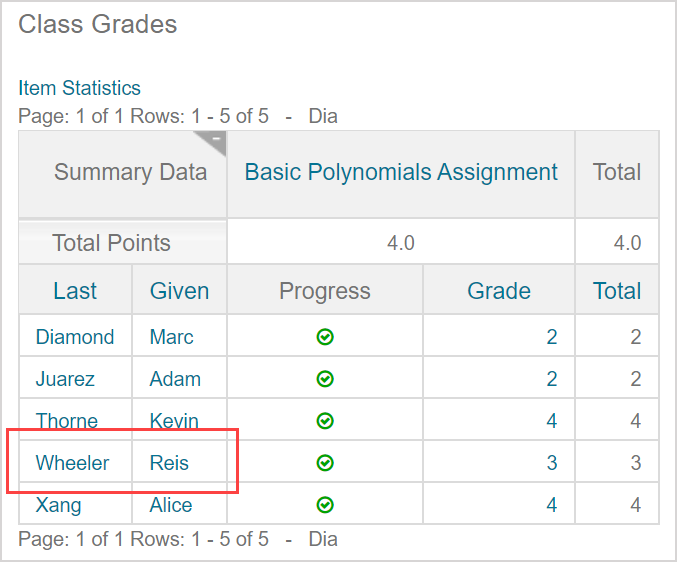
Task: Open Kevin Thorne's grade of 4
Action: 552,421
